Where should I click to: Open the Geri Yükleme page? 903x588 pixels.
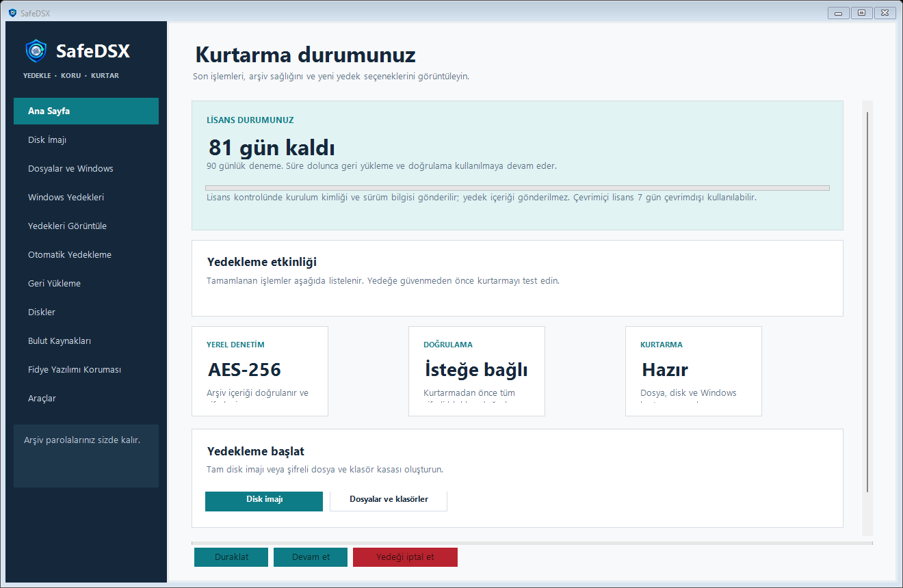(86, 283)
